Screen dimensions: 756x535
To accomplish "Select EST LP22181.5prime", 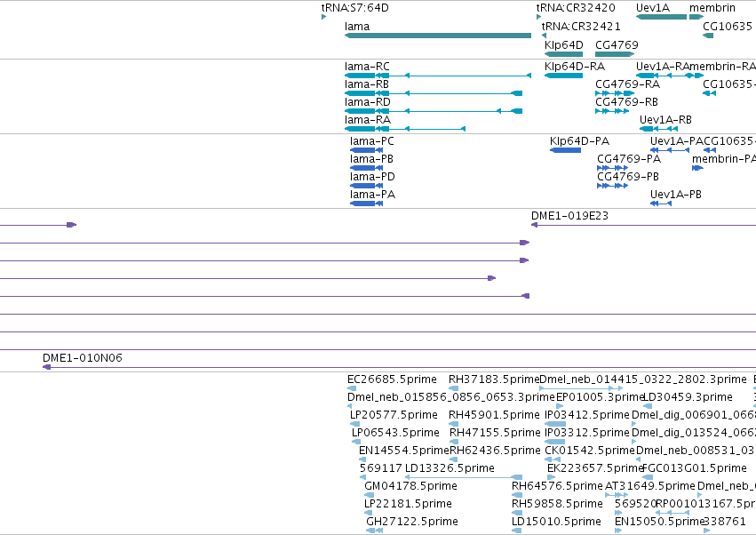I will [x=370, y=513].
